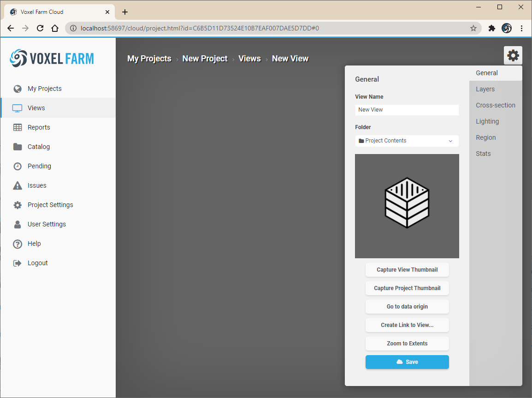Click the monitor icon next to Views

click(x=18, y=108)
